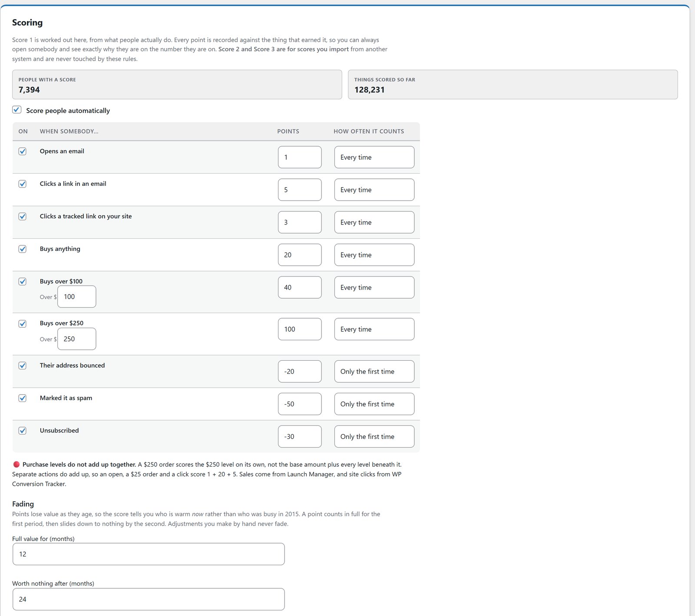Click the HOW OFTEN IT COUNTS column header

coord(369,131)
